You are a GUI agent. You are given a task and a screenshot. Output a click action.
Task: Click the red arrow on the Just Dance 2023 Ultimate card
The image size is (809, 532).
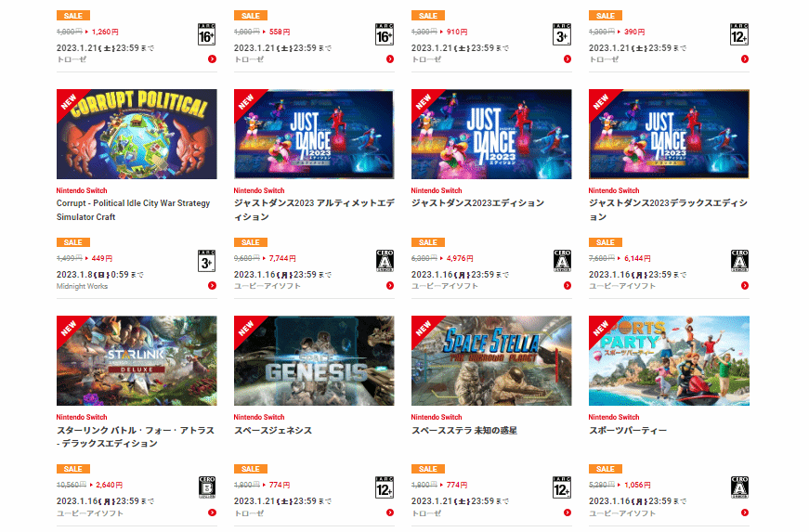(x=389, y=286)
